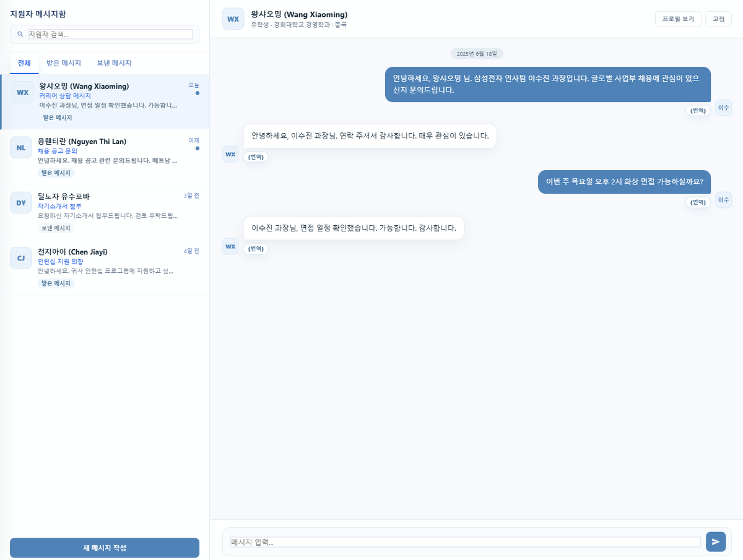This screenshot has height=560, width=743.
Task: Click WX avatar beside '매우 관심이 있습니다' message
Action: point(230,154)
